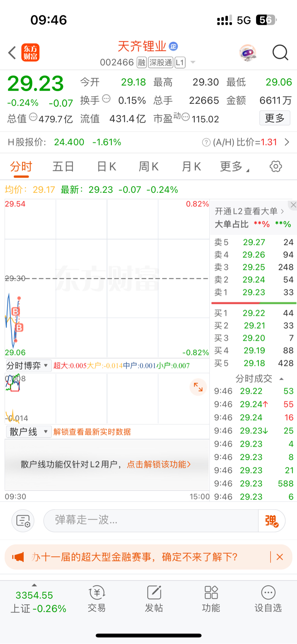
Task: Close the L2 大单 promo panel
Action: (x=293, y=205)
